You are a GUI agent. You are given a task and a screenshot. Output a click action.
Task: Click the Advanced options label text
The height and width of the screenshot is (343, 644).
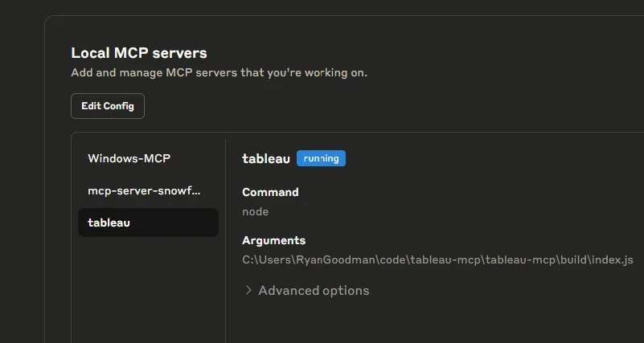(x=314, y=291)
